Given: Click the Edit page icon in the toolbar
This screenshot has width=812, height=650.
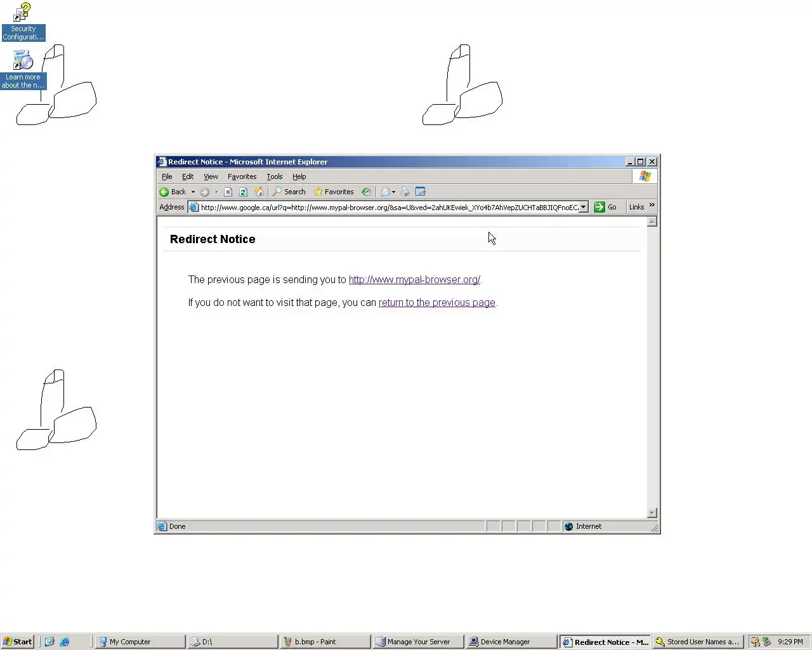Looking at the screenshot, I should (x=420, y=192).
